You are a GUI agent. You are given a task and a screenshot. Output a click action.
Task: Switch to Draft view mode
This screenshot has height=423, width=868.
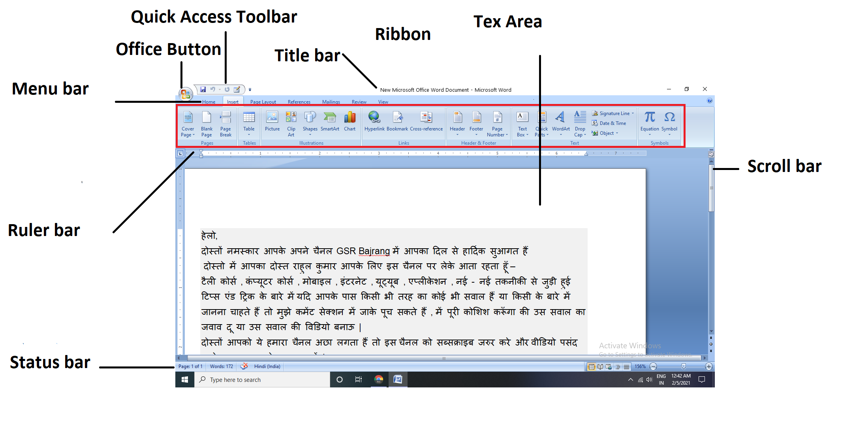(x=626, y=367)
